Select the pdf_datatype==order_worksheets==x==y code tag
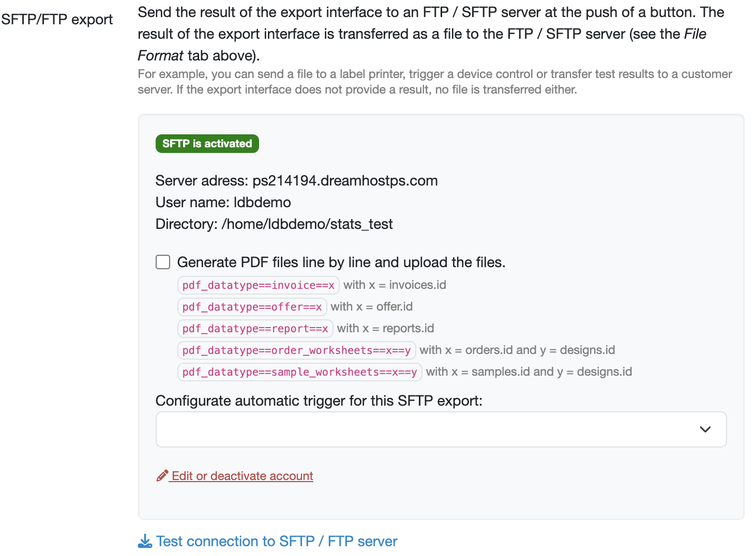This screenshot has height=556, width=756. [x=296, y=350]
